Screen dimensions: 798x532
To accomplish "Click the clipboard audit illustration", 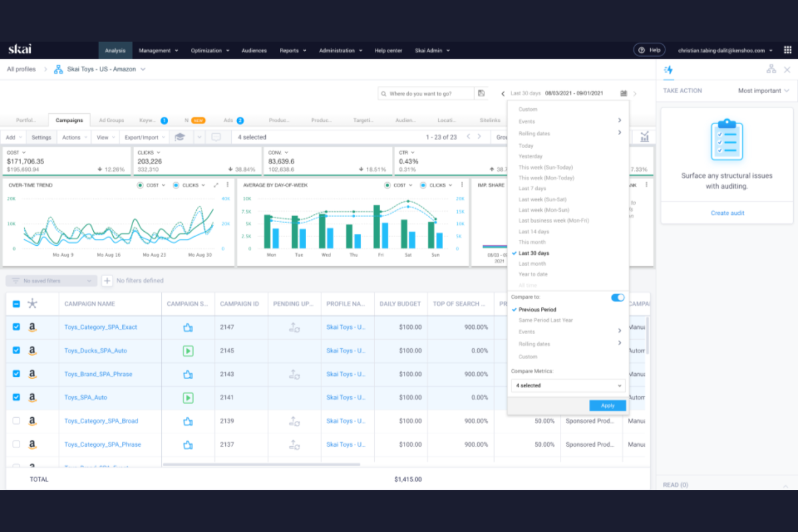I will tap(727, 140).
